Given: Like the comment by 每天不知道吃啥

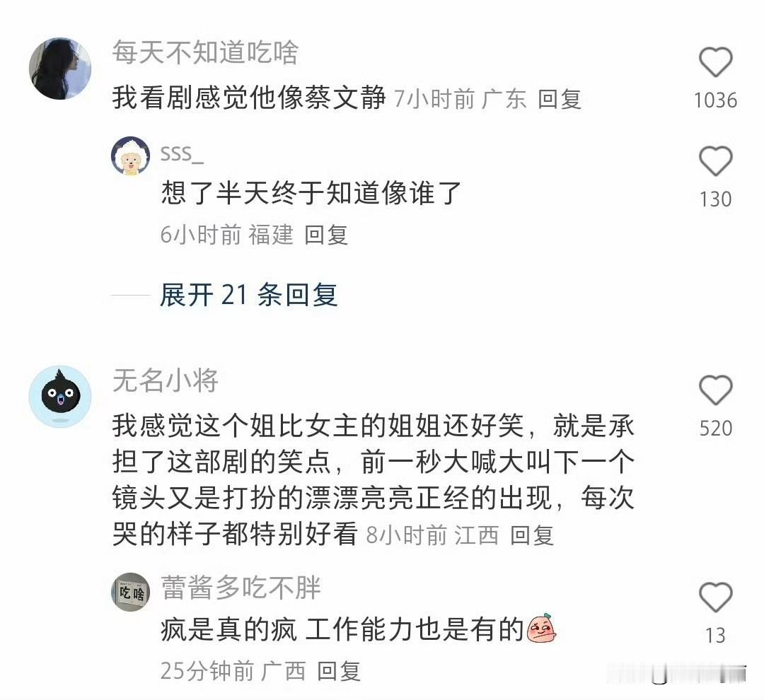Looking at the screenshot, I should point(715,62).
